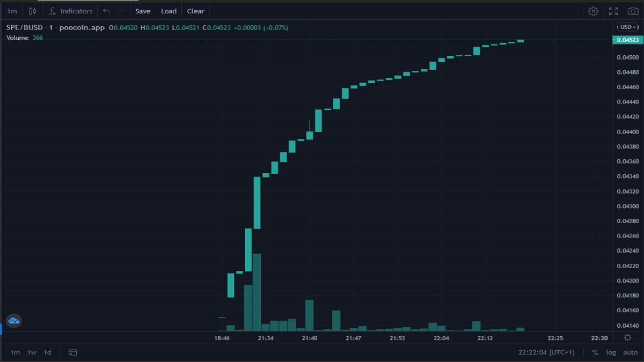Open the USD currency dropdown
Viewport: 644px width, 362px height.
[x=627, y=27]
